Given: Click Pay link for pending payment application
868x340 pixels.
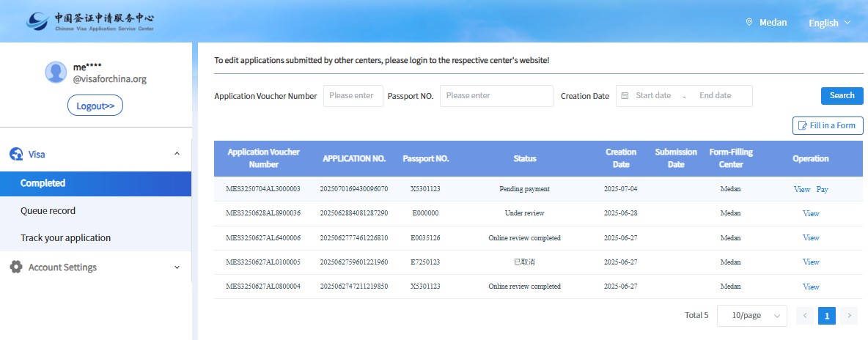Looking at the screenshot, I should (x=822, y=189).
